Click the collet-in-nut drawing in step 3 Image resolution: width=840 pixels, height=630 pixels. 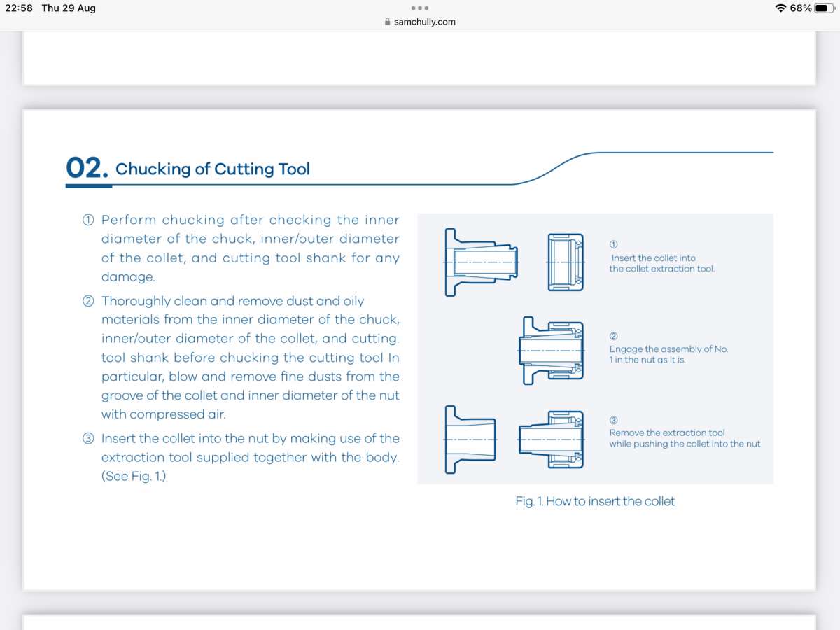click(551, 440)
